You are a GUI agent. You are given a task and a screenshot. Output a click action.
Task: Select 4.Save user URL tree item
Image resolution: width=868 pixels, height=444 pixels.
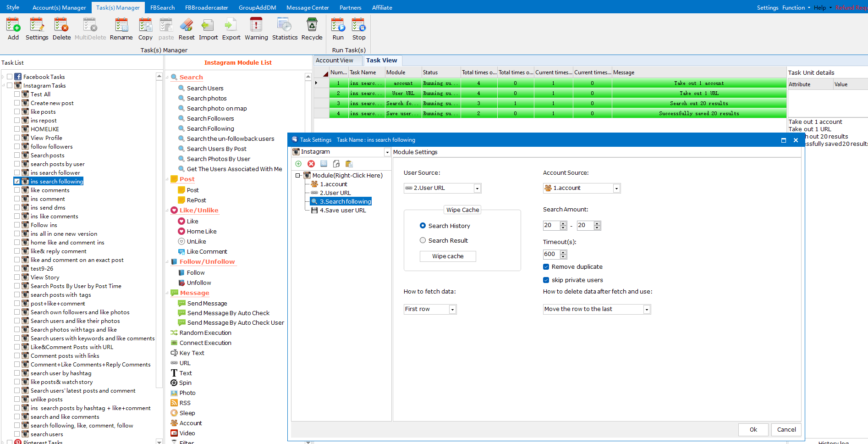point(343,210)
